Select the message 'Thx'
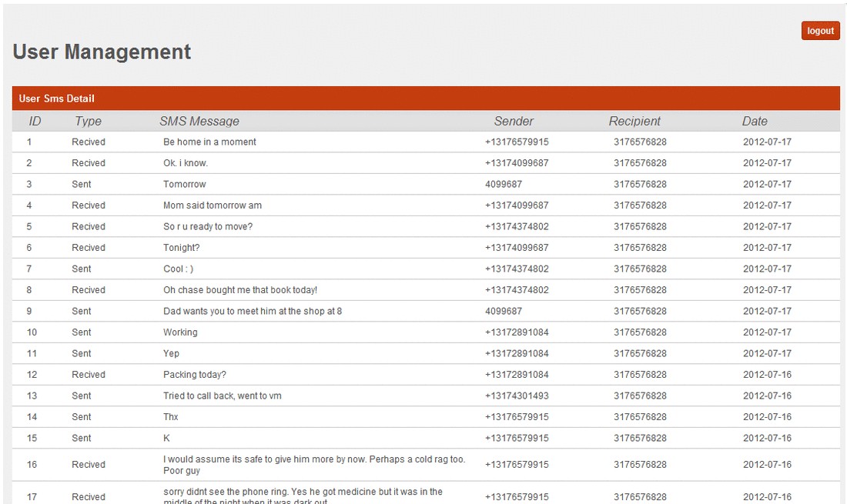847x504 pixels. point(171,416)
